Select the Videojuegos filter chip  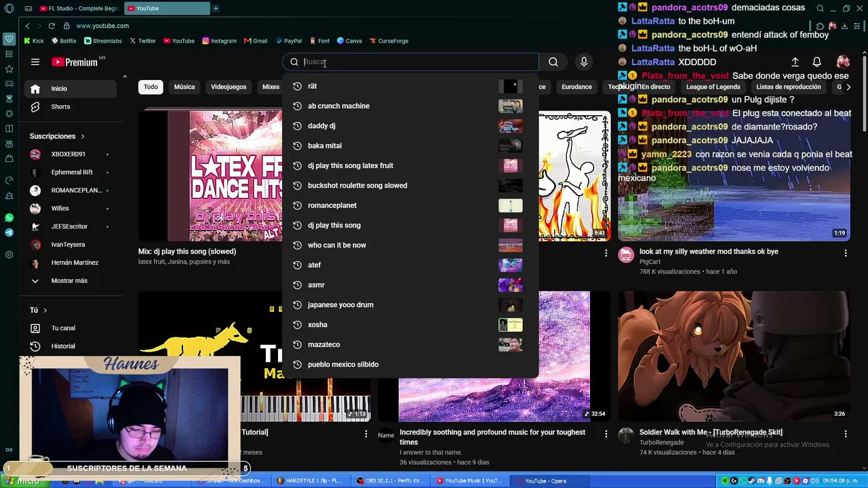click(x=229, y=87)
